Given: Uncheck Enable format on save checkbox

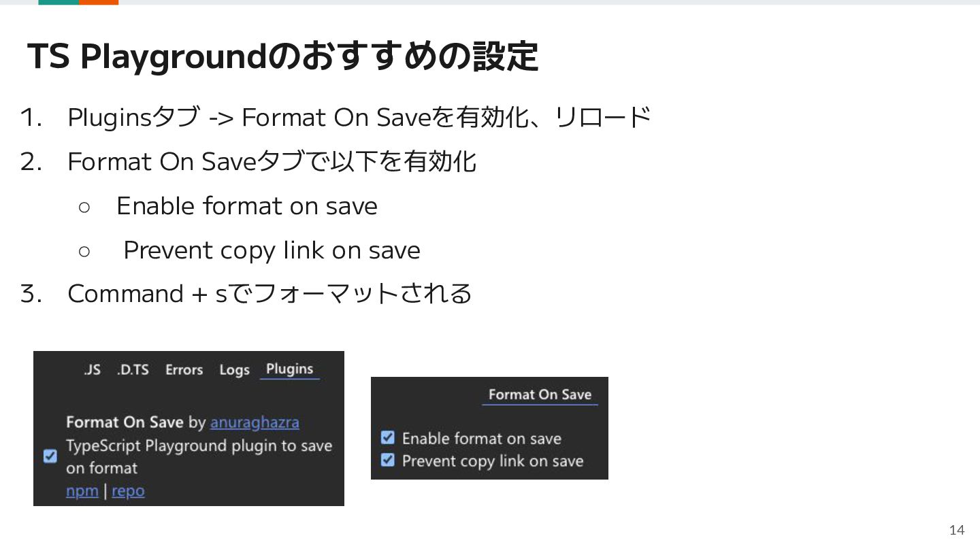Looking at the screenshot, I should pos(388,437).
